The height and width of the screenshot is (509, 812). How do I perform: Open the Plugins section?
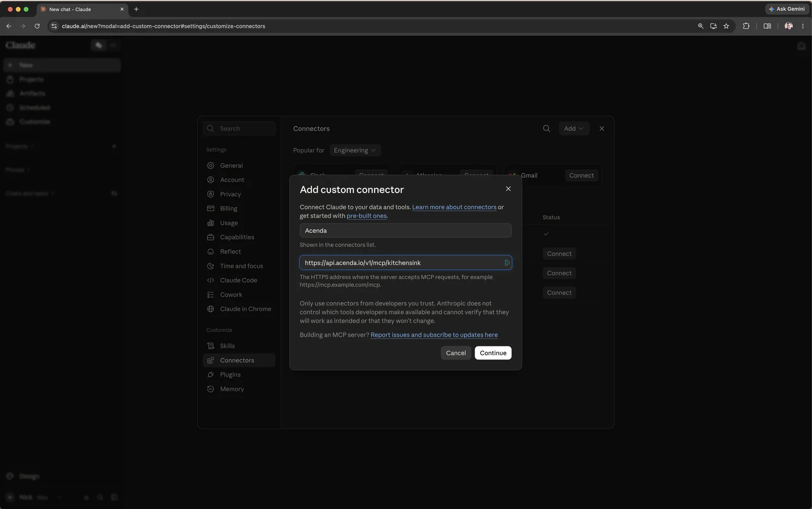[x=239, y=374]
